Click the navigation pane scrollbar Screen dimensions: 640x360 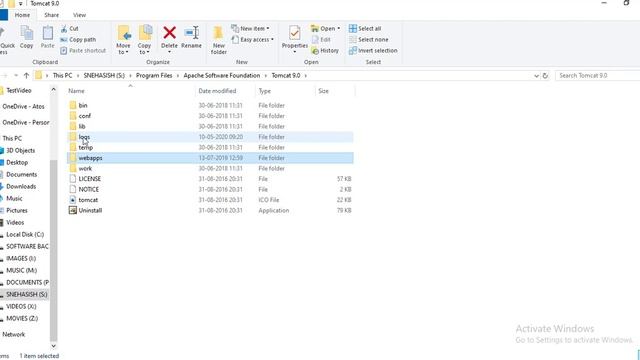53,251
